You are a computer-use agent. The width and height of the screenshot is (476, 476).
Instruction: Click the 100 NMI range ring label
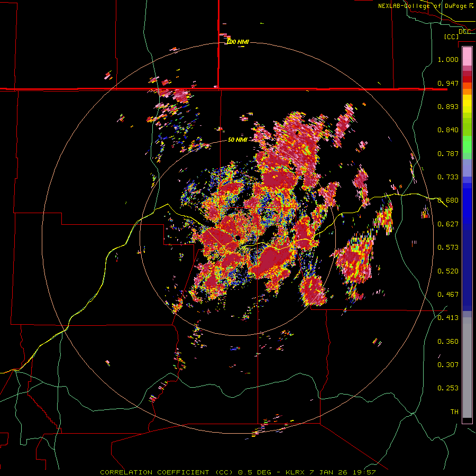tap(238, 42)
